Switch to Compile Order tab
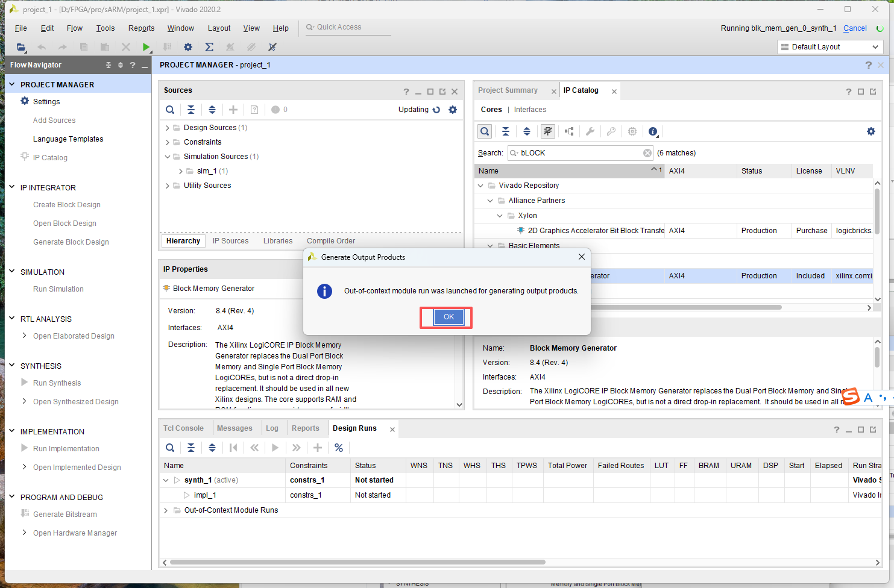Viewport: 894px width, 588px height. (x=331, y=241)
